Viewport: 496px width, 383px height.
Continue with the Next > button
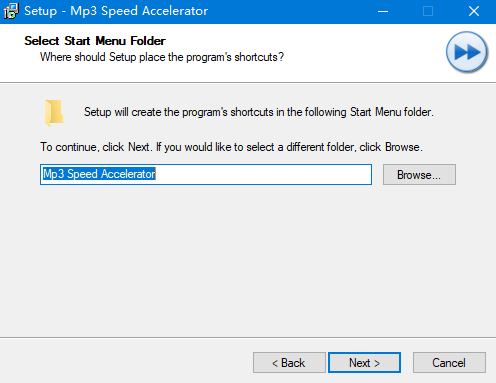(x=364, y=362)
